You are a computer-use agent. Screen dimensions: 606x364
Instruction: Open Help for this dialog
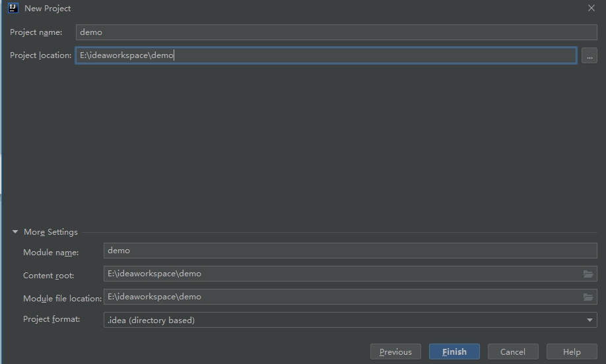[x=572, y=352]
